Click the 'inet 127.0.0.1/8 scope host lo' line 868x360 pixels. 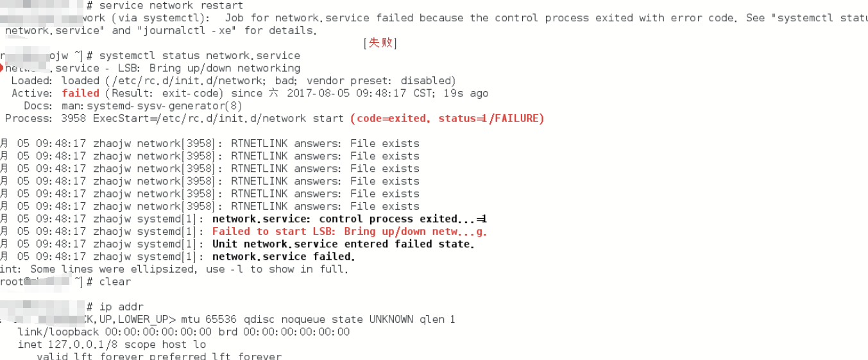point(112,345)
